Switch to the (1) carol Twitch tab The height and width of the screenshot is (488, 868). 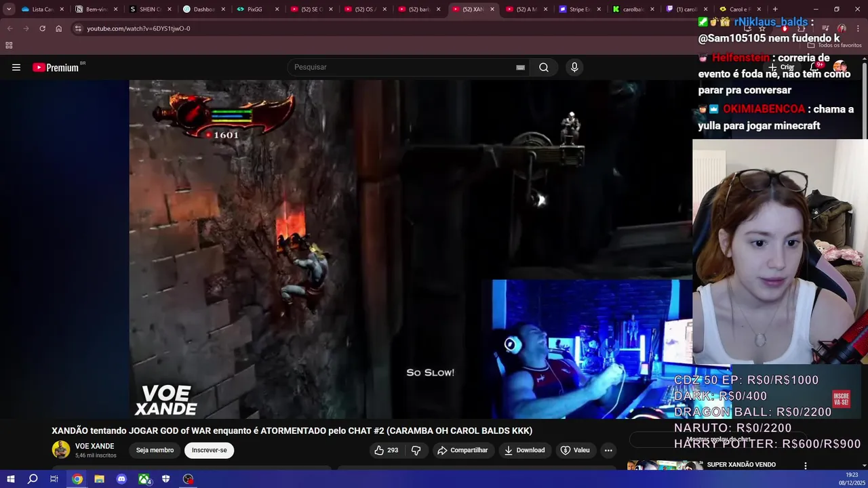click(686, 9)
